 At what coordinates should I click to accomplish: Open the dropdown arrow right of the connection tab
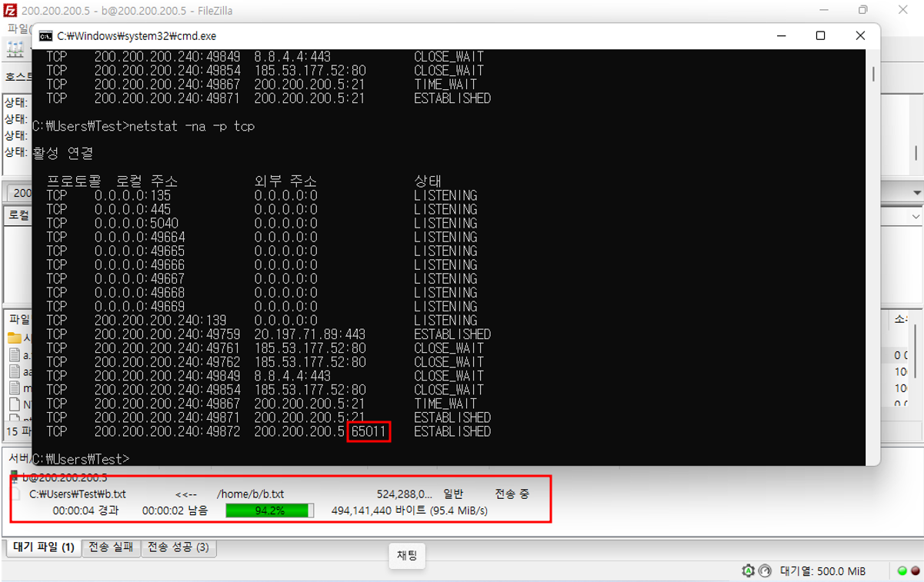pos(917,192)
